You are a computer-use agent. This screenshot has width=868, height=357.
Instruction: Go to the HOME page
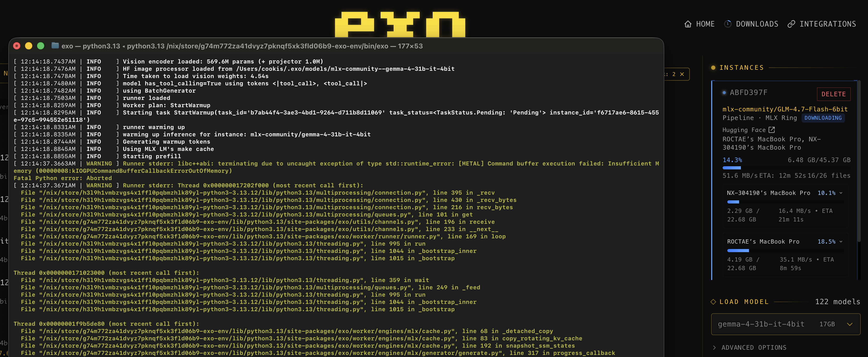click(699, 24)
